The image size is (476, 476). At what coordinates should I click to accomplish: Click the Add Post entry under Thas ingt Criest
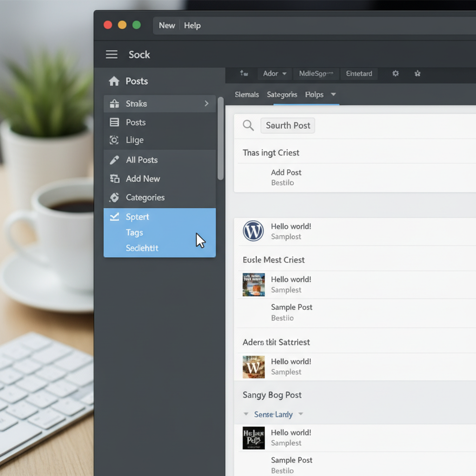[x=286, y=172]
